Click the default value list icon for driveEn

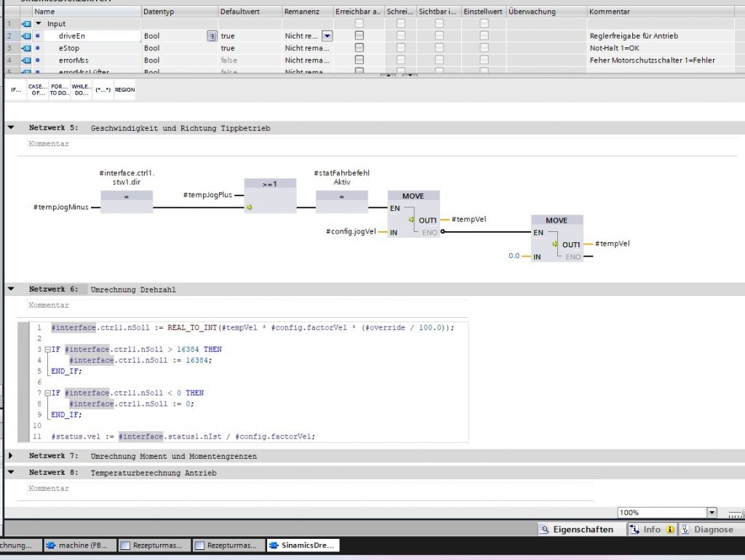click(212, 36)
